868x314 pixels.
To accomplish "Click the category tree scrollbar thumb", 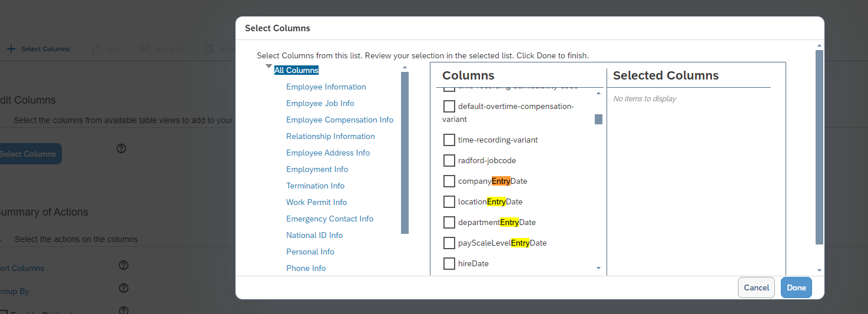I will tap(405, 153).
